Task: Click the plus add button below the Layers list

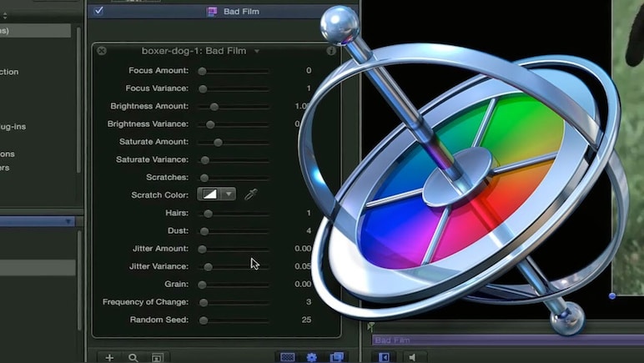Action: [109, 358]
